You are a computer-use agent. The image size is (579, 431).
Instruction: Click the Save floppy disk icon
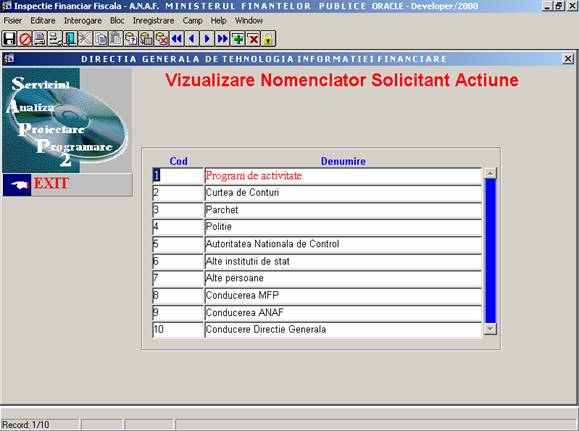coord(9,39)
